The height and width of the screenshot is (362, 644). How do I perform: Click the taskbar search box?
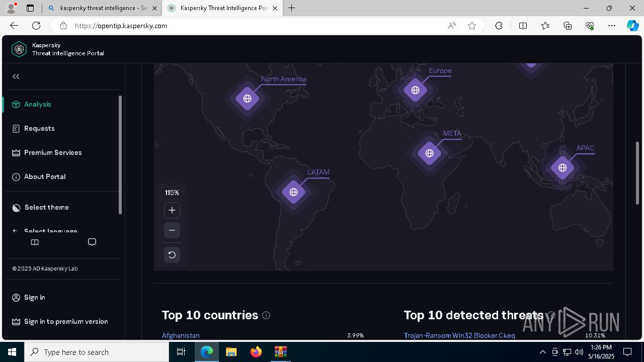click(97, 352)
